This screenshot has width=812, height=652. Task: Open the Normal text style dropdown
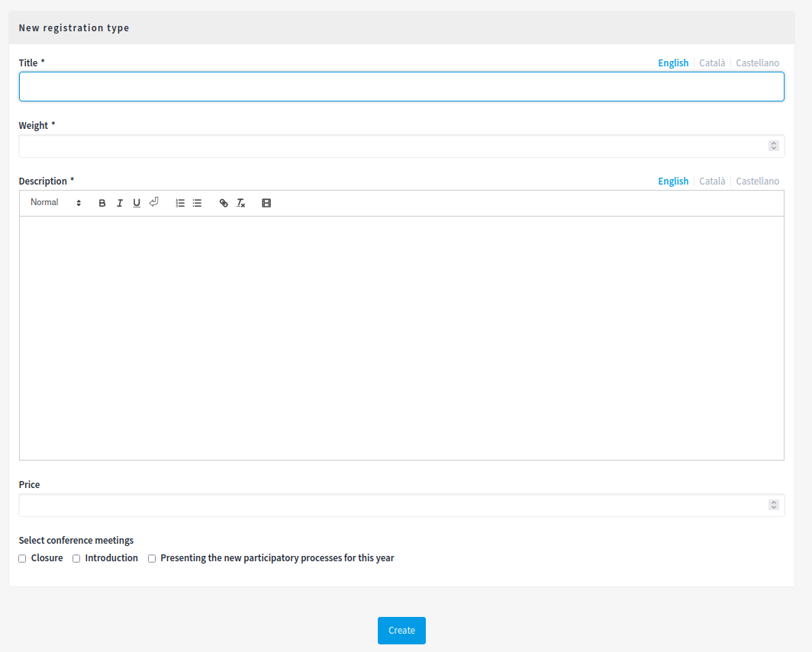pos(56,203)
